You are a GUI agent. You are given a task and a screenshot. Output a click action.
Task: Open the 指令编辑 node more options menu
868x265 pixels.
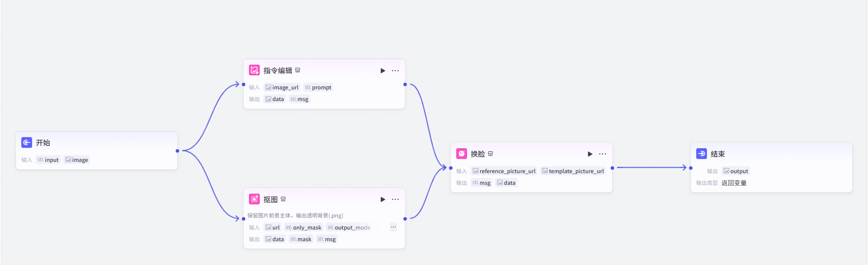pos(395,71)
